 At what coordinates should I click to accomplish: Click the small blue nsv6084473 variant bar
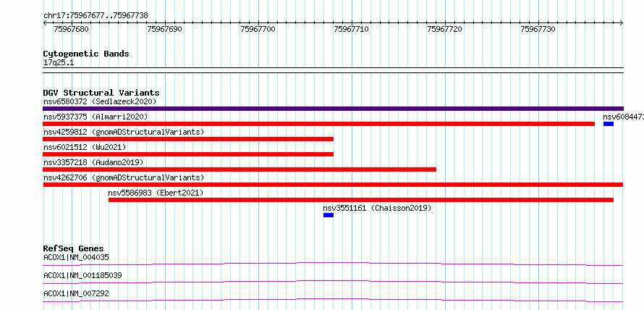point(609,124)
